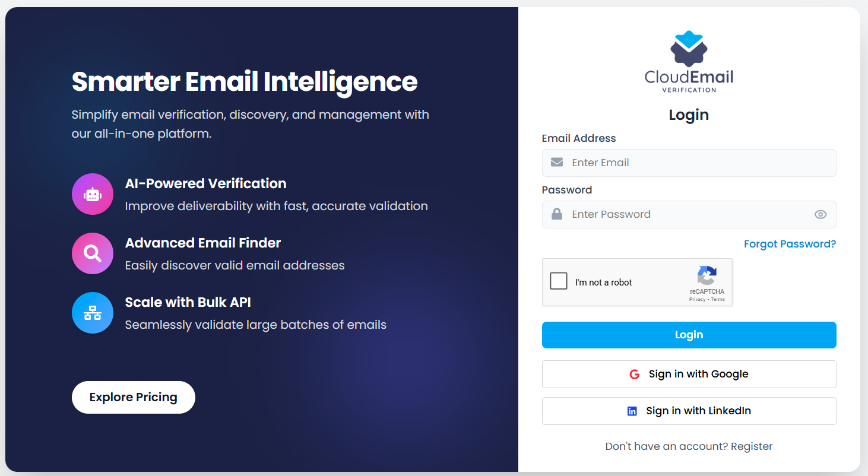Open the reCAPTCHA Privacy policy
The height and width of the screenshot is (476, 868).
click(x=696, y=299)
